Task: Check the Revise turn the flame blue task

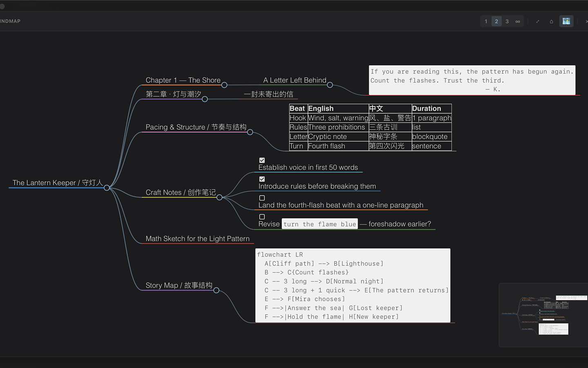Action: point(262,217)
